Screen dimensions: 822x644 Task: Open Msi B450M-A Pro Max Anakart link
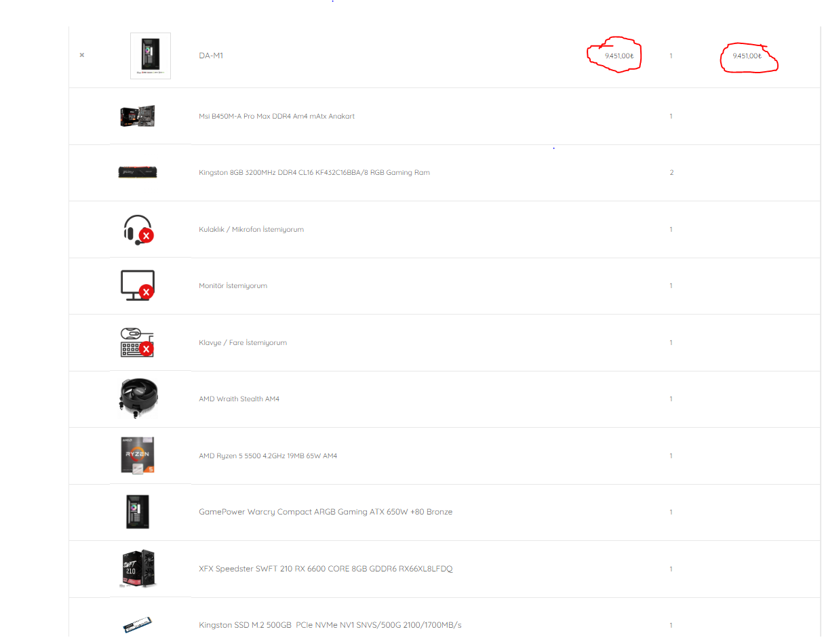coord(277,117)
